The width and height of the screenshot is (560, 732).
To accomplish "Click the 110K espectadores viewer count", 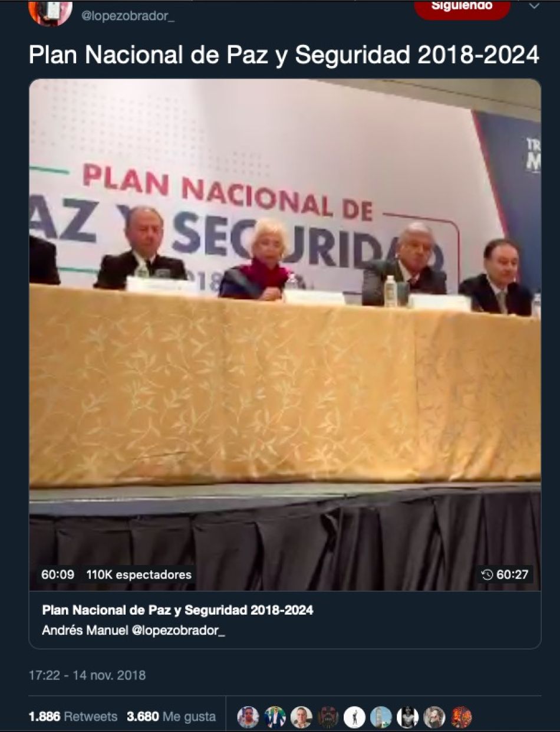I will click(139, 574).
